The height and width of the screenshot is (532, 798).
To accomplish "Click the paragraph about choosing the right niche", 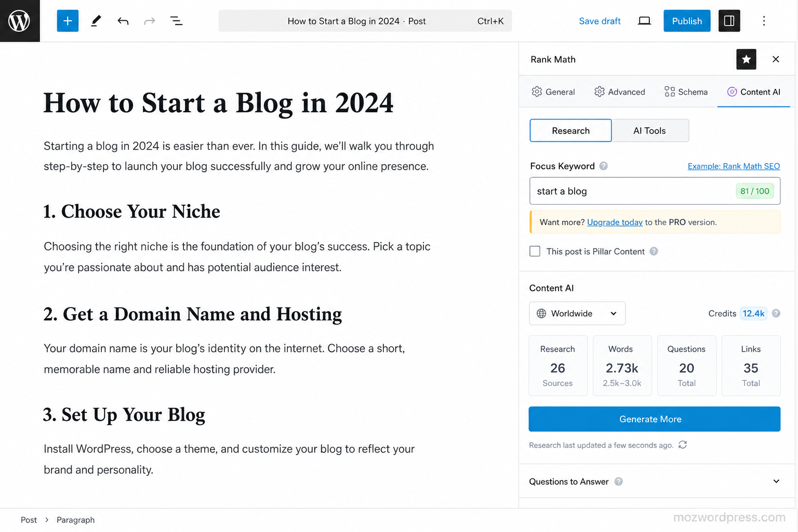I will [x=237, y=257].
